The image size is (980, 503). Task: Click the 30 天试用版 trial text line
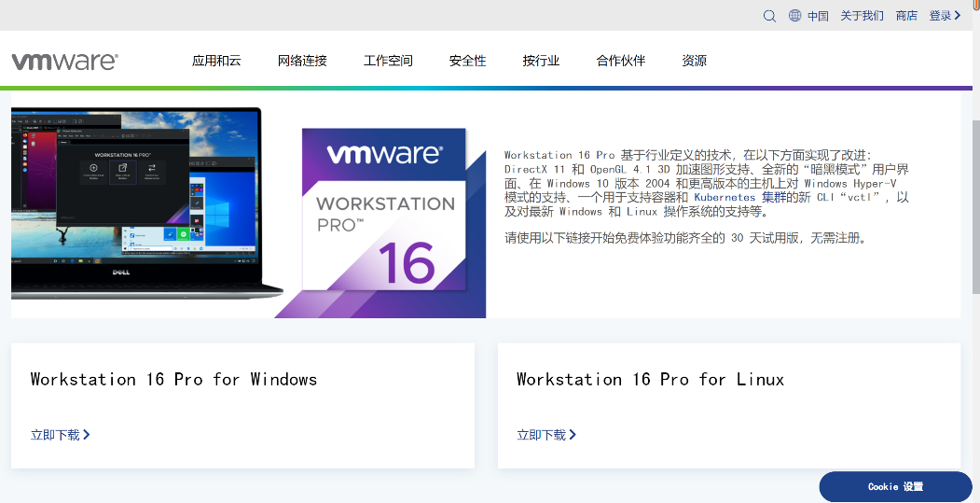pos(685,238)
